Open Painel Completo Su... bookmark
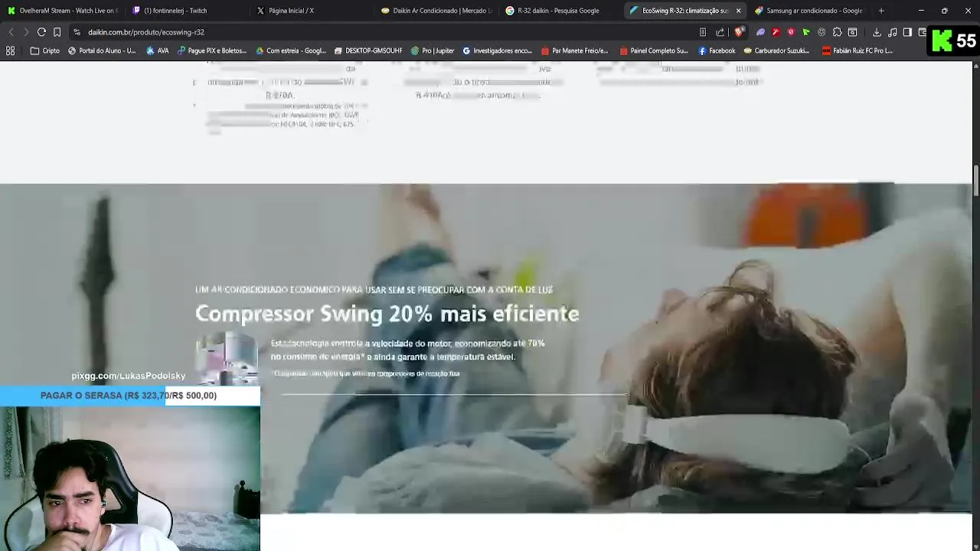980x551 pixels. click(x=654, y=51)
